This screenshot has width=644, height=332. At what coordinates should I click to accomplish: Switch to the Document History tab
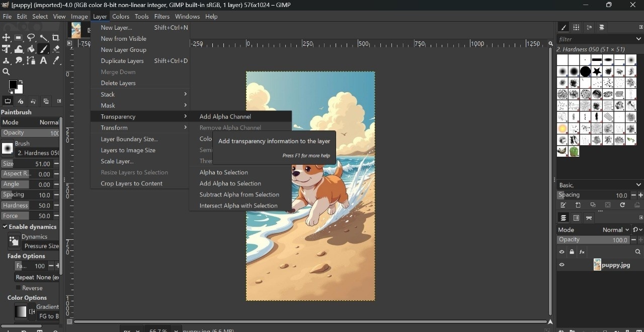pyautogui.click(x=602, y=28)
